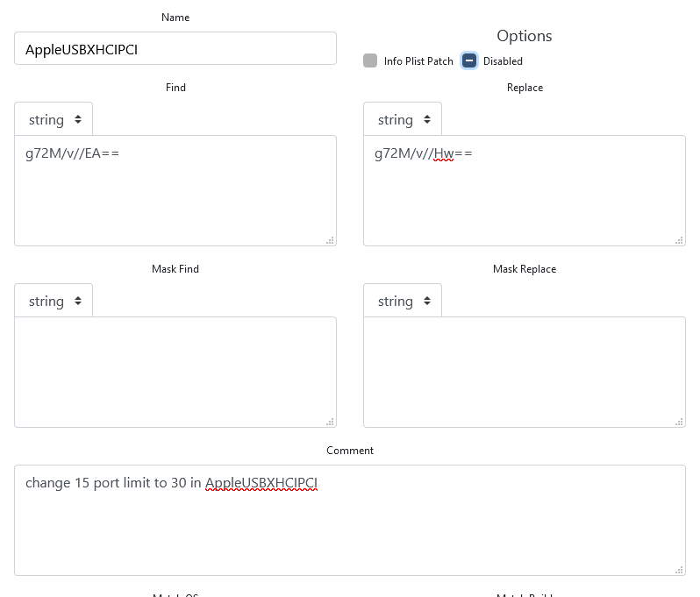Toggle the Disabled checkbox

click(469, 61)
